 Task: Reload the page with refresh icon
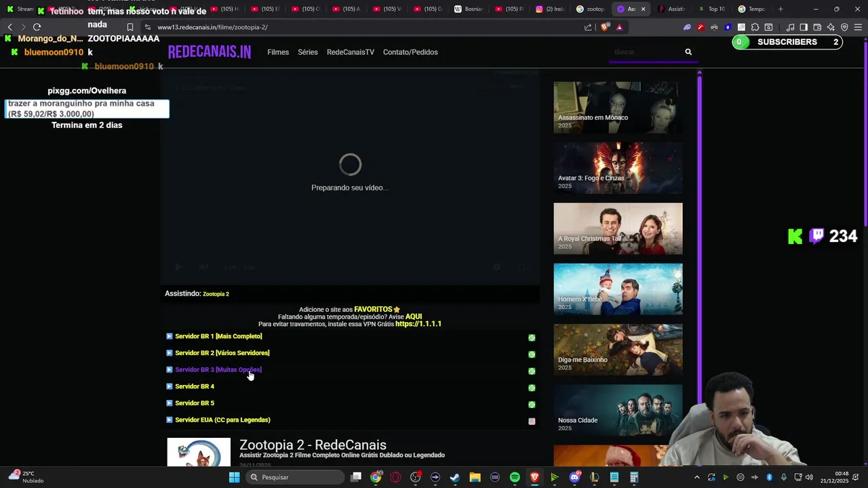(x=37, y=27)
